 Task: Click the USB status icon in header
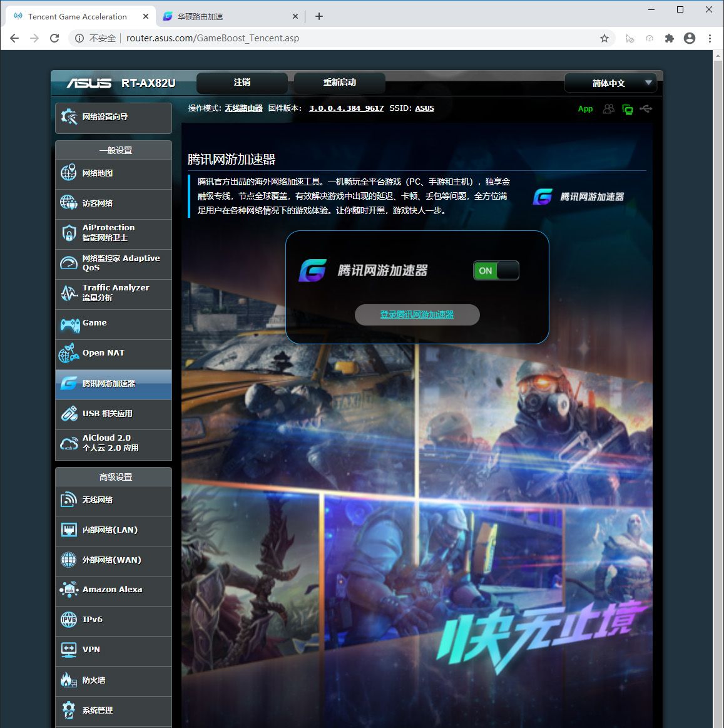646,109
